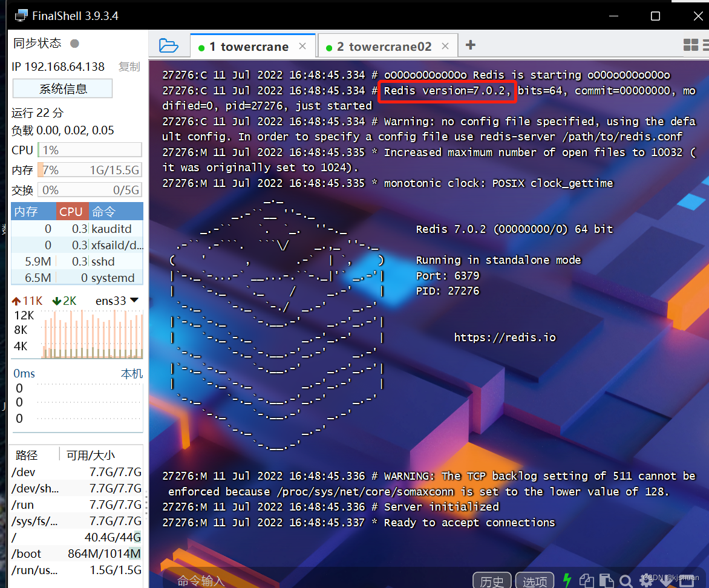Click the paste icon in bottom toolbar
The width and height of the screenshot is (709, 588).
(606, 580)
